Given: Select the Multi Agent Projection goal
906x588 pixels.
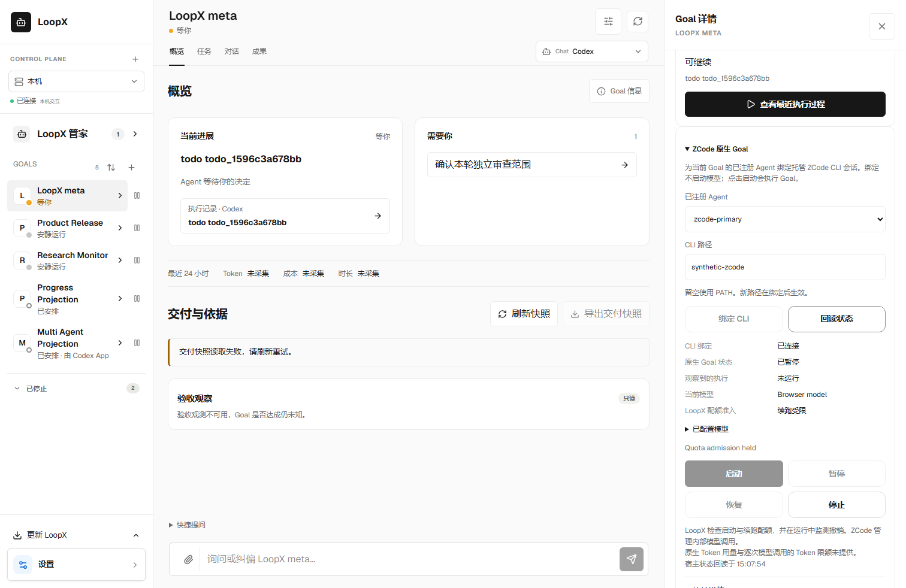Looking at the screenshot, I should (67, 343).
